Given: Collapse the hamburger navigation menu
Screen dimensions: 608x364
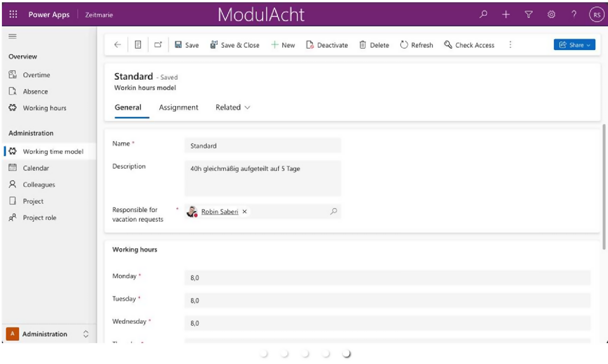Looking at the screenshot, I should (13, 36).
